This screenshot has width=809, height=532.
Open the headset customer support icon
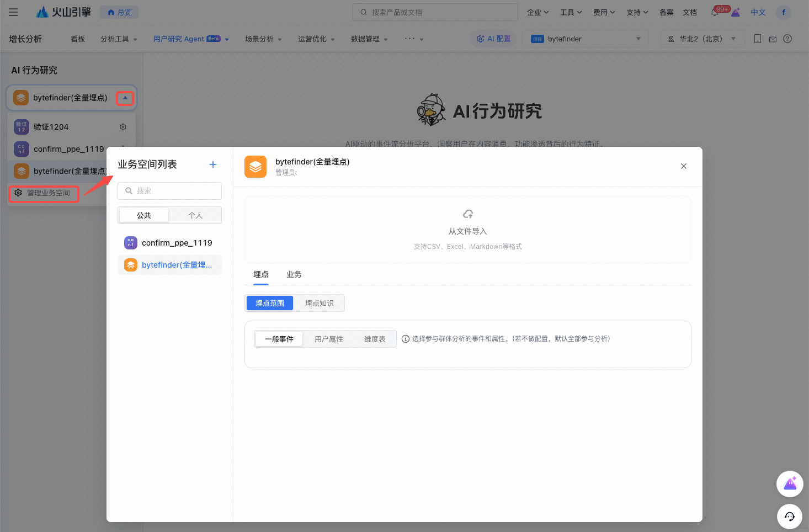coord(790,517)
